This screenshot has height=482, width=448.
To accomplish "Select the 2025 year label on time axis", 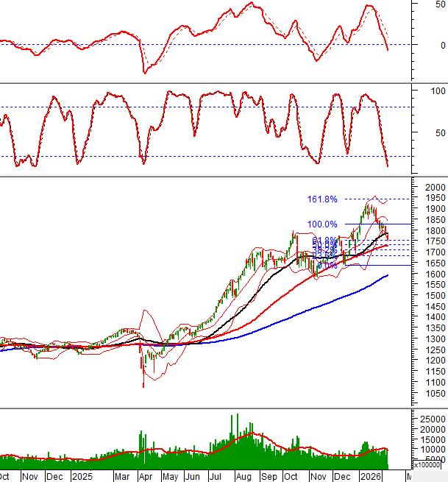I will (80, 476).
